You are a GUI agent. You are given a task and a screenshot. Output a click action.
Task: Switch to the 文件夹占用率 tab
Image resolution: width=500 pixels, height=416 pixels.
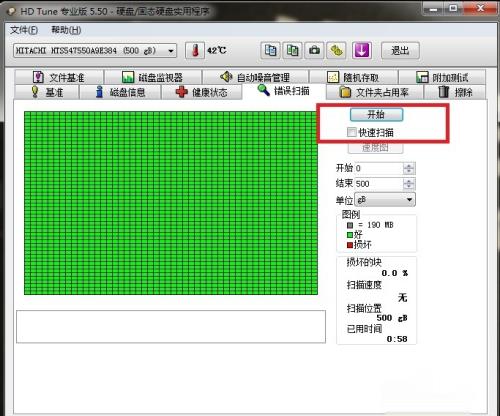(375, 92)
